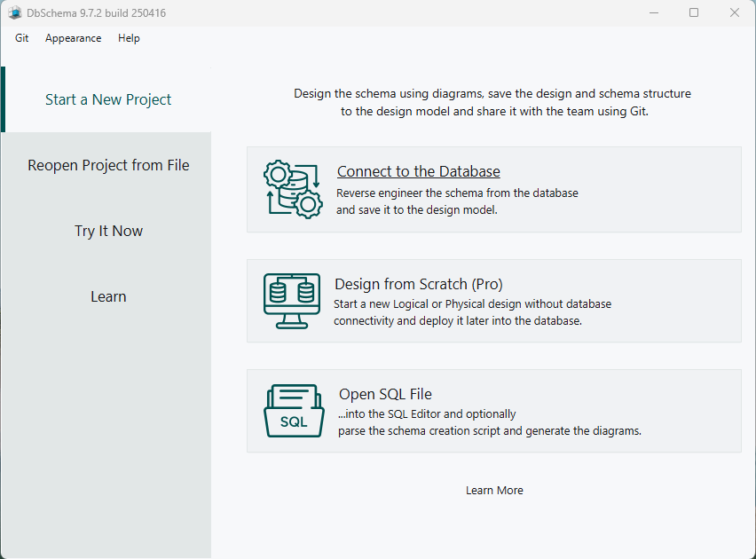Maximize the DbSchema window
756x559 pixels.
[x=694, y=12]
